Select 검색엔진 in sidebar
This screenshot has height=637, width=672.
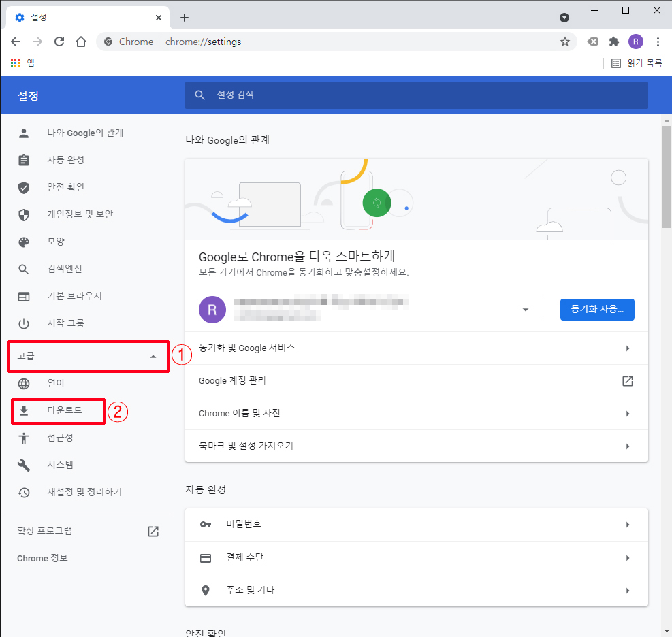coord(64,269)
